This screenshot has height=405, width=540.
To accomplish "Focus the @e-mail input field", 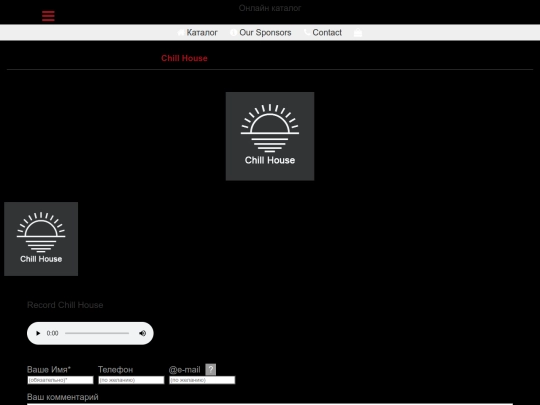I will (x=202, y=380).
